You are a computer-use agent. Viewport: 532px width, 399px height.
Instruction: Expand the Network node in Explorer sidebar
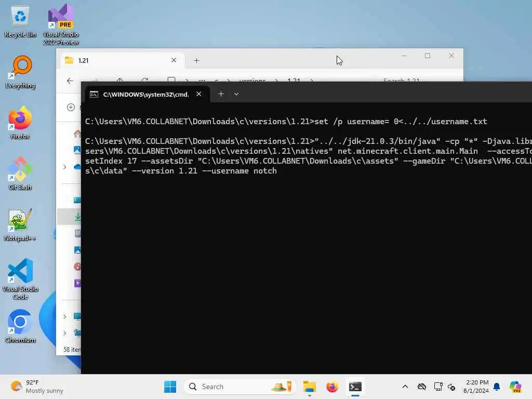(64, 333)
